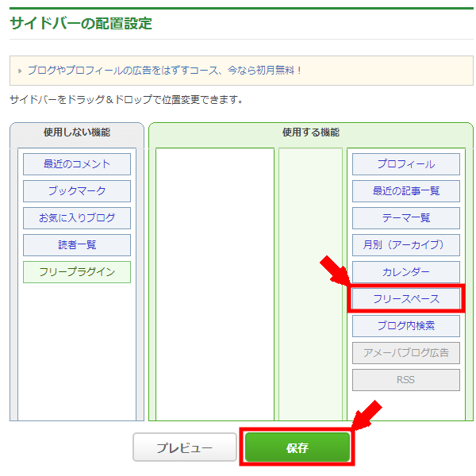Click the 使用する機能 column header
The image size is (476, 476).
311,132
